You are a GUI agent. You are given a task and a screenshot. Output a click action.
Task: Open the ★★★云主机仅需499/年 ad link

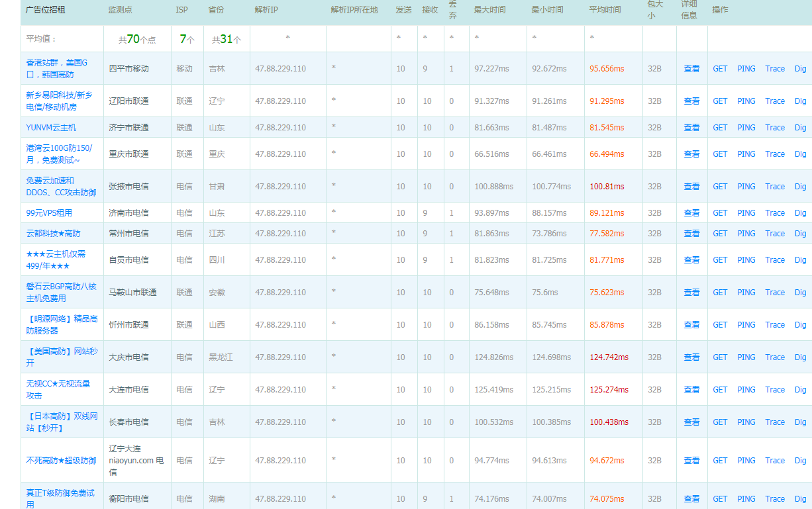[x=56, y=259]
